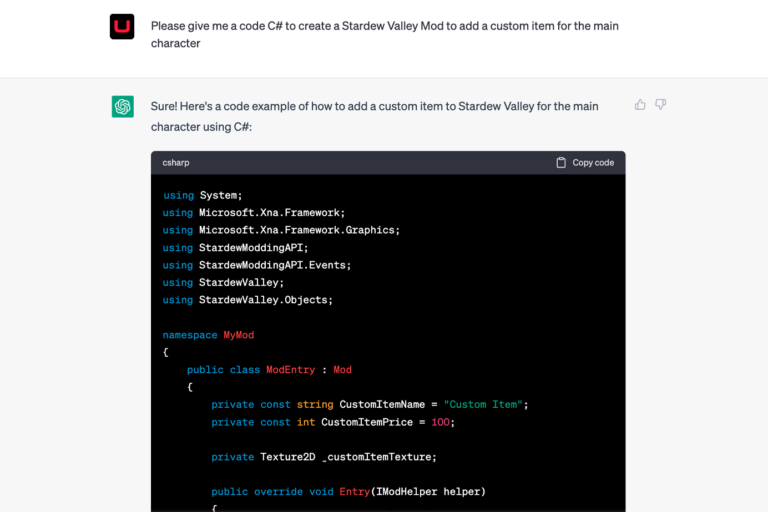Click the red U user avatar

pos(122,26)
